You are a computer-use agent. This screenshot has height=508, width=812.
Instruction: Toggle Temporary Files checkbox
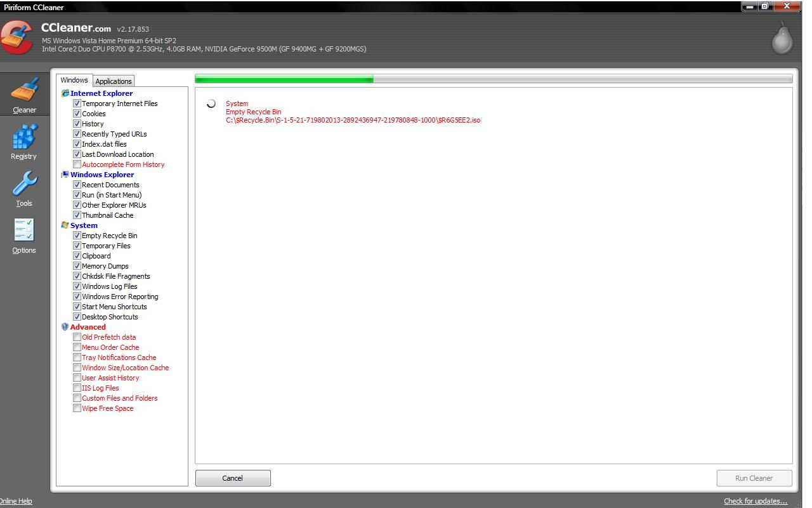[x=77, y=246]
